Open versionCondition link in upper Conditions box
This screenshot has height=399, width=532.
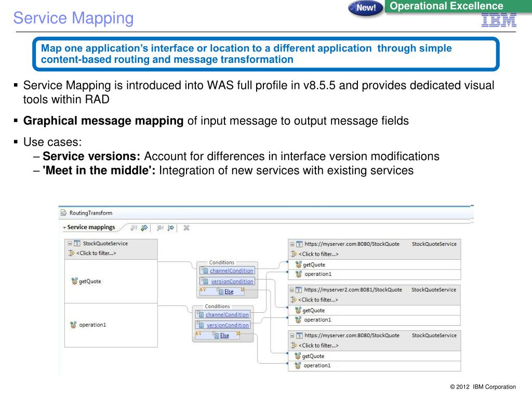[x=232, y=281]
